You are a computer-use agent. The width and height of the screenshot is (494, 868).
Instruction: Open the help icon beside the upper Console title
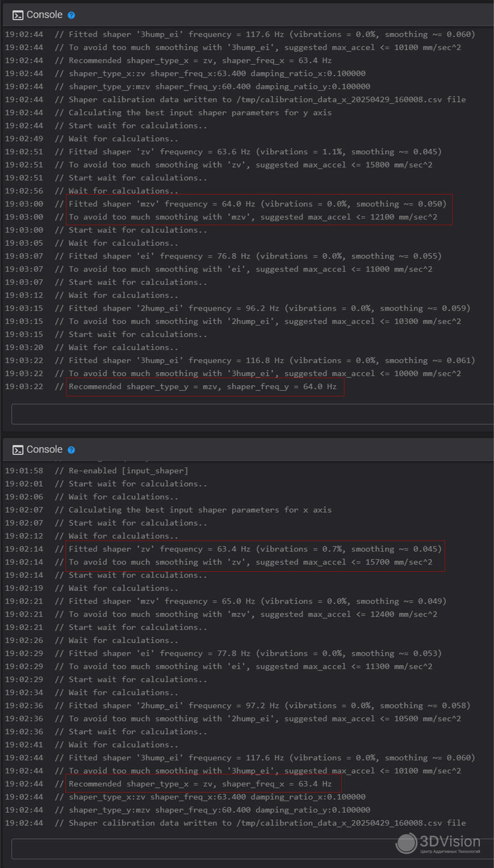click(72, 15)
